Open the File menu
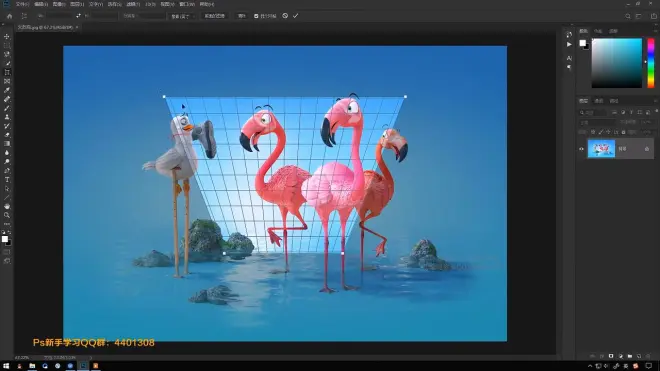The height and width of the screenshot is (371, 660). 22,4
